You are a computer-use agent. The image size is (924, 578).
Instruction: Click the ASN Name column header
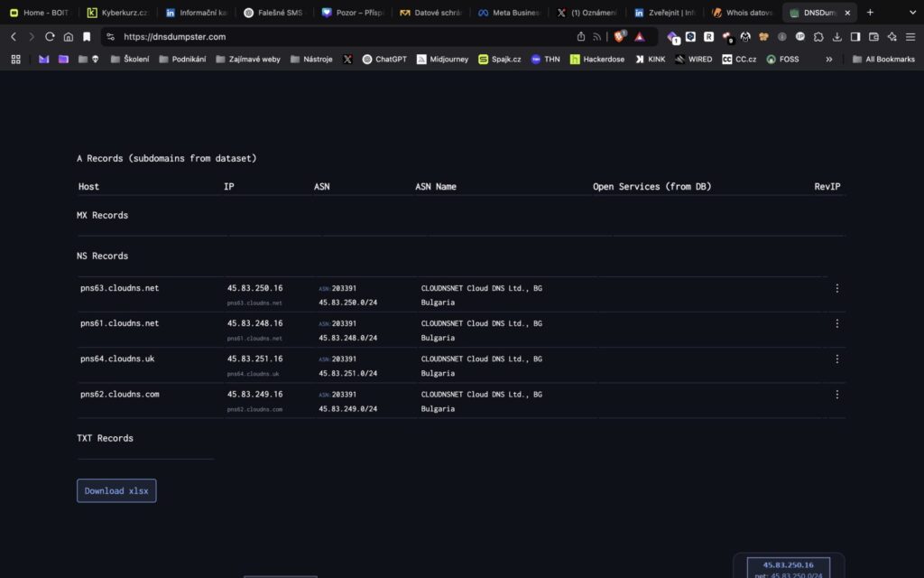coord(436,186)
